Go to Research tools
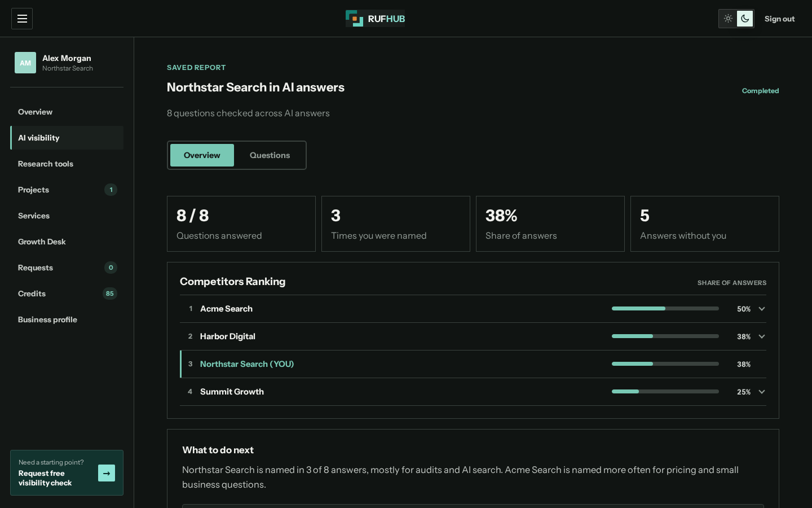 [x=67, y=164]
